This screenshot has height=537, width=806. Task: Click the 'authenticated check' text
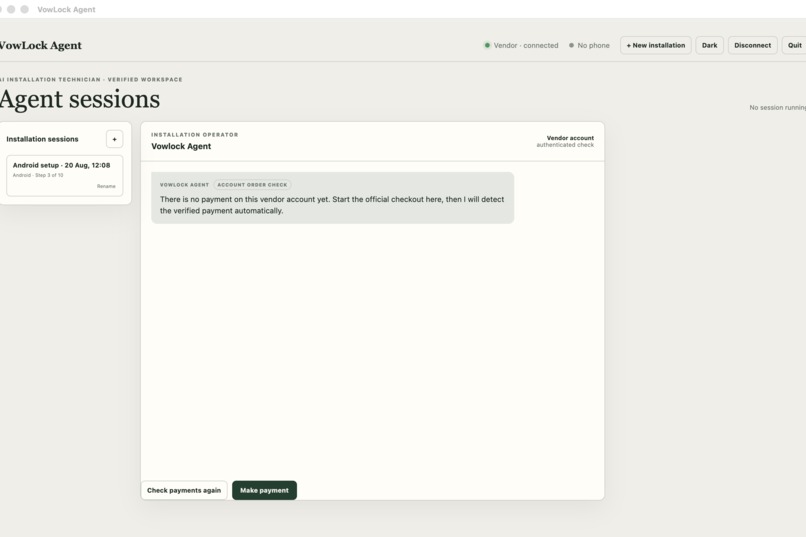point(565,145)
